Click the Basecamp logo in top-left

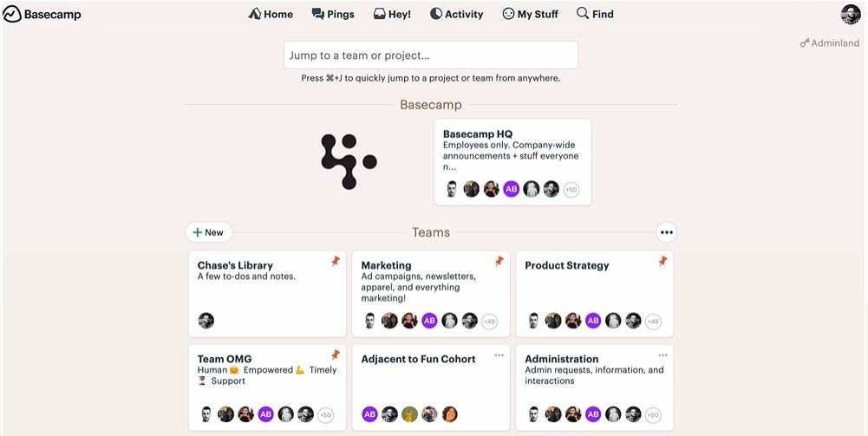[x=42, y=15]
